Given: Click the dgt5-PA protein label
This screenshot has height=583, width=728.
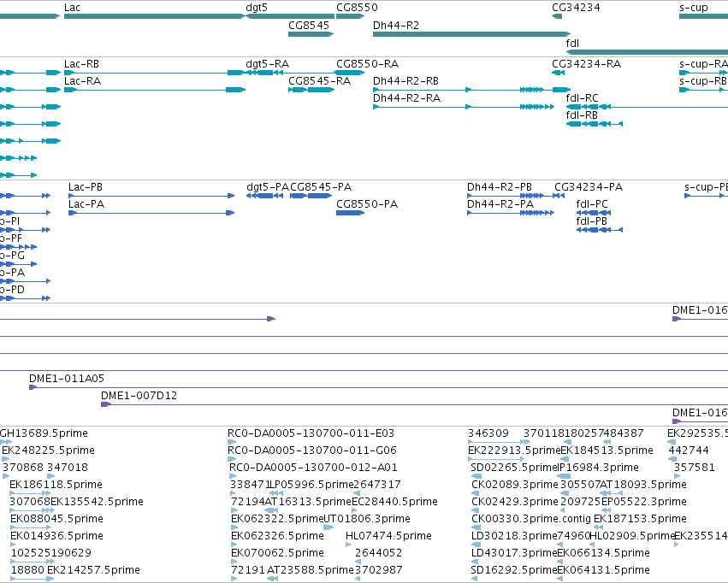Looking at the screenshot, I should coord(268,187).
